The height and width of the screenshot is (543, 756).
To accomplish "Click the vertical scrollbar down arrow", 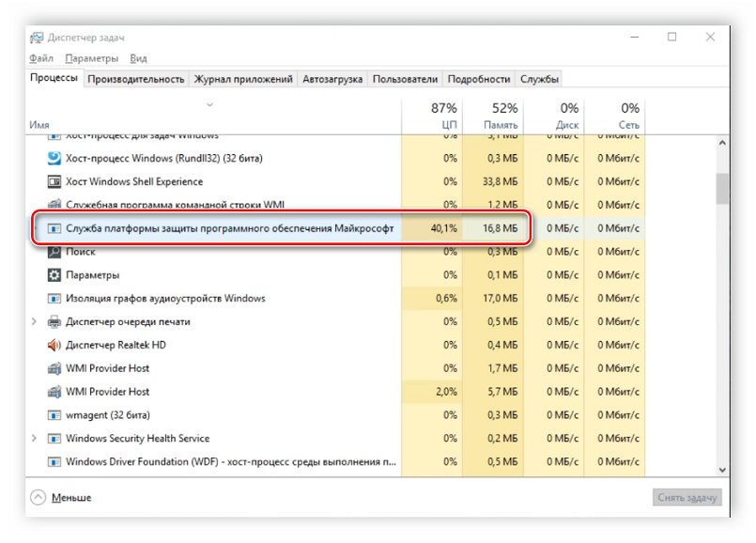I will [722, 469].
